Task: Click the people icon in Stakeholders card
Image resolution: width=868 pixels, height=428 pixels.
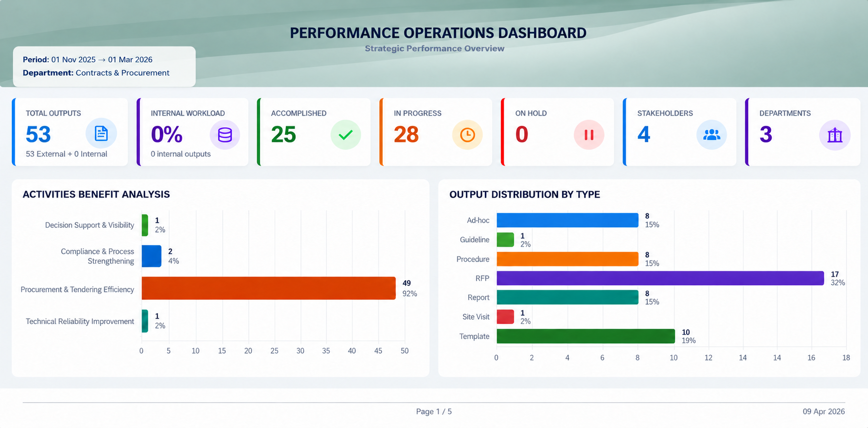Action: (711, 135)
